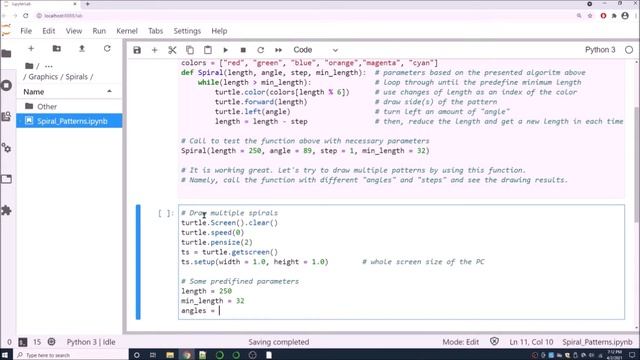640x360 pixels.
Task: Open the browser profile avatar
Action: (625, 16)
